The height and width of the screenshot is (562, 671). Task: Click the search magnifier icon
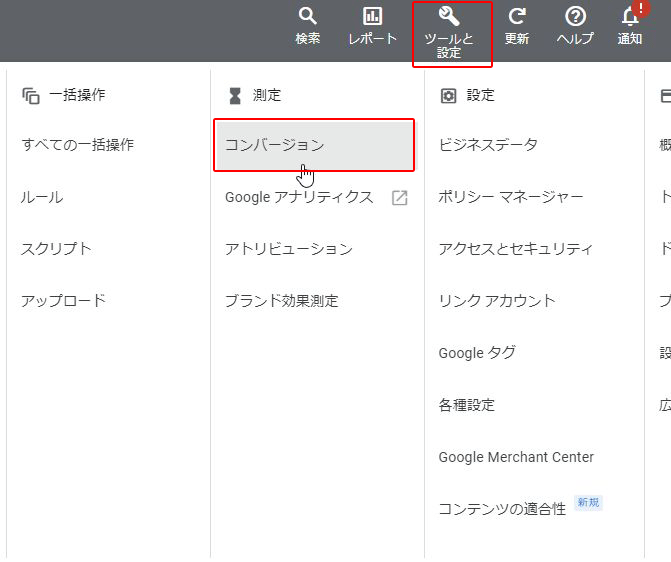point(308,17)
